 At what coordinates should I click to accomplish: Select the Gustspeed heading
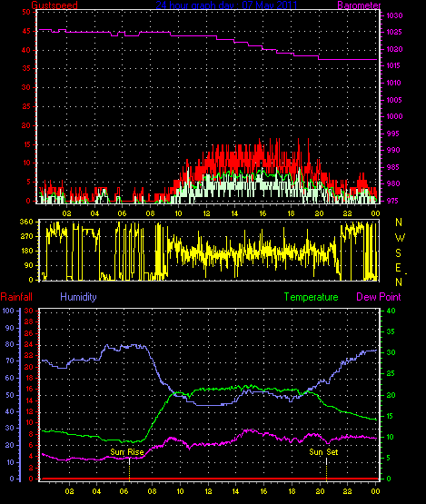(54, 5)
